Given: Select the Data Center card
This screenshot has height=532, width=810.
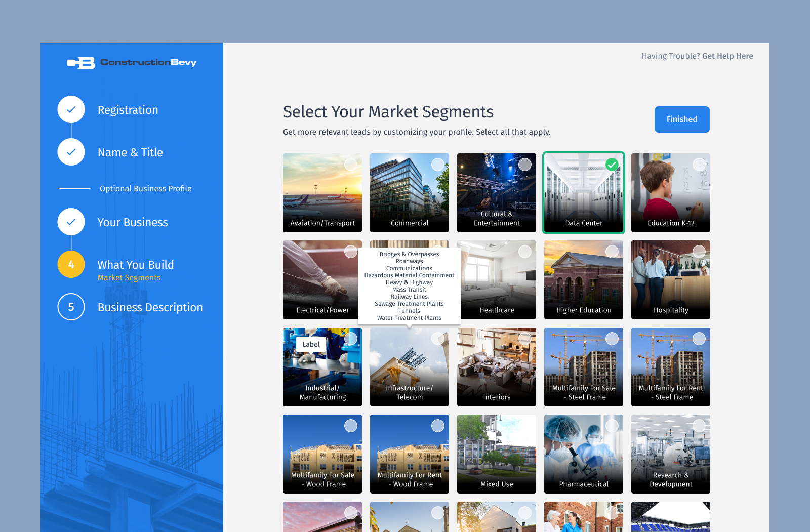Looking at the screenshot, I should coord(584,193).
